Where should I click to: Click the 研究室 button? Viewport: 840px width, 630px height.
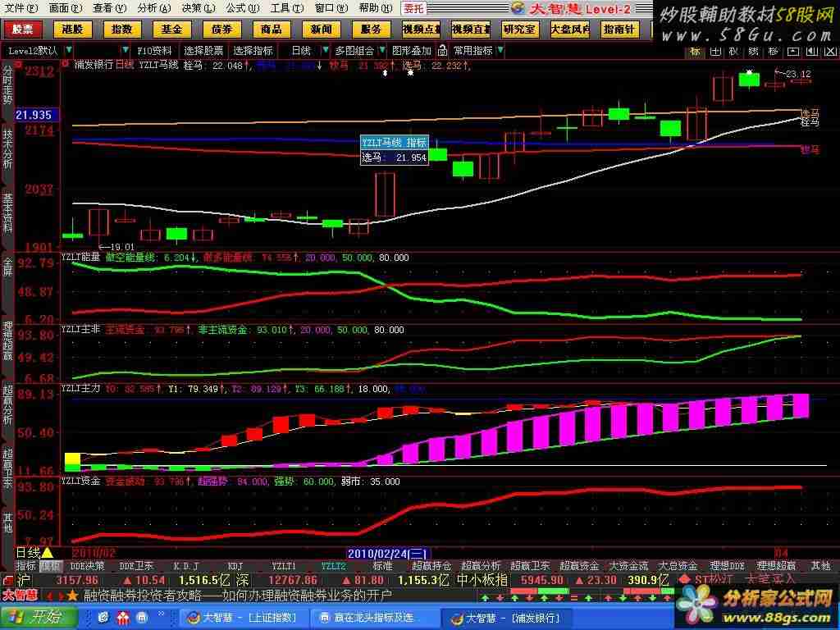520,30
